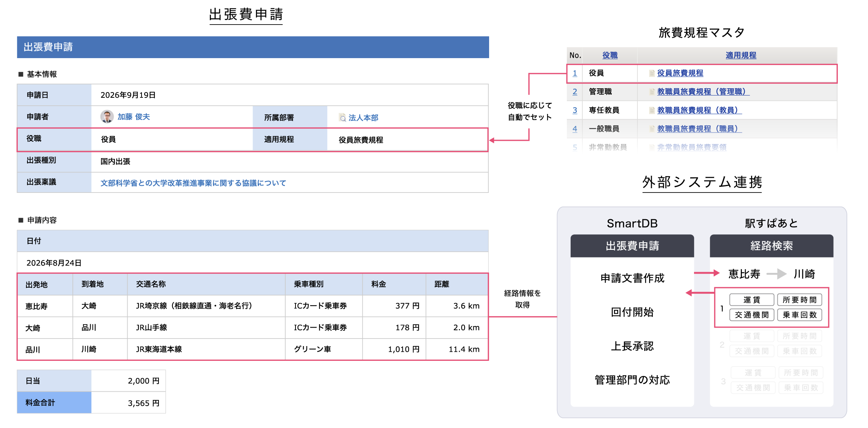
Task: Click the 上長承認 step under SmartDB
Action: point(633,346)
